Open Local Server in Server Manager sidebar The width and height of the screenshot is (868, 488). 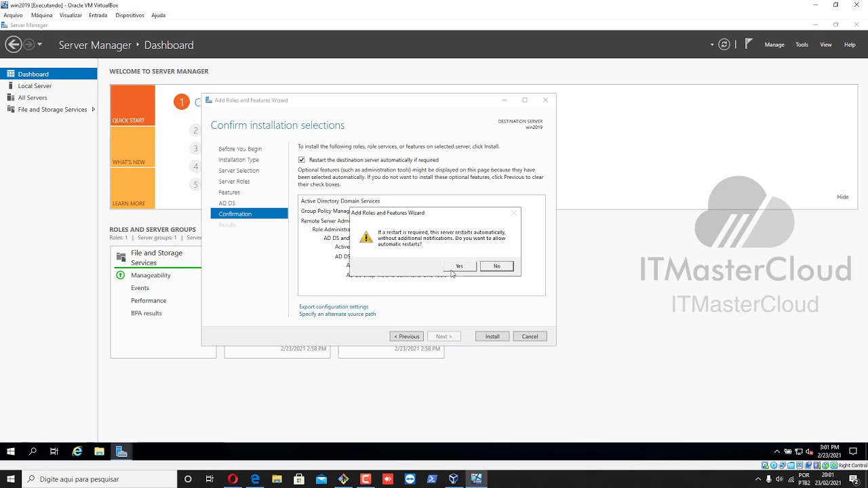49,86
